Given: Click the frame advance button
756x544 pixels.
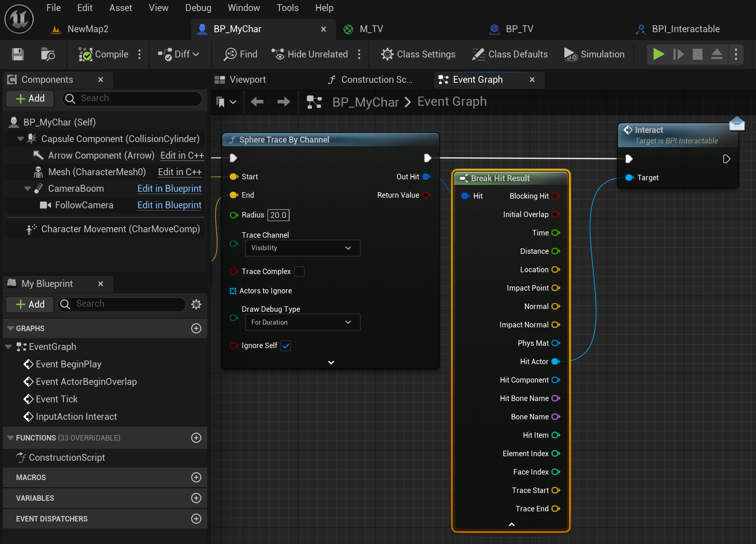Looking at the screenshot, I should pyautogui.click(x=678, y=54).
